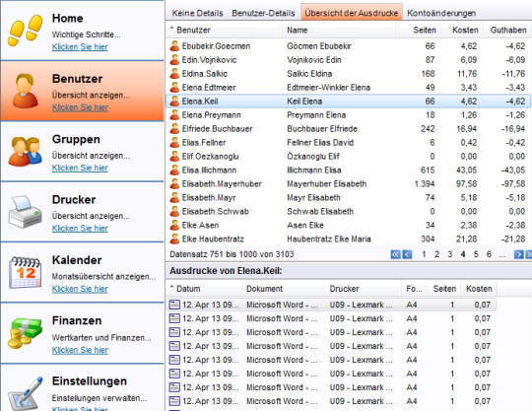The image size is (532, 411).
Task: Click user icon beside Elena.Preymann
Action: (174, 114)
